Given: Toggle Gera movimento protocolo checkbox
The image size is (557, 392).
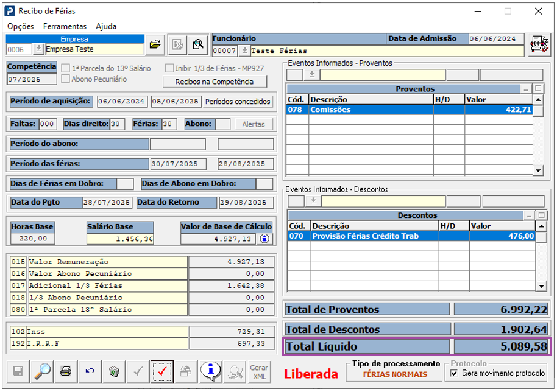Looking at the screenshot, I should [x=453, y=373].
